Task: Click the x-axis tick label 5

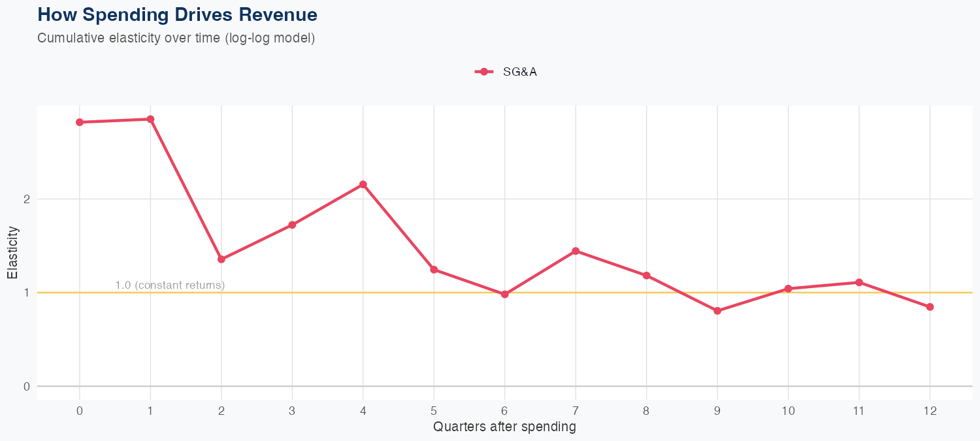Action: [x=434, y=411]
